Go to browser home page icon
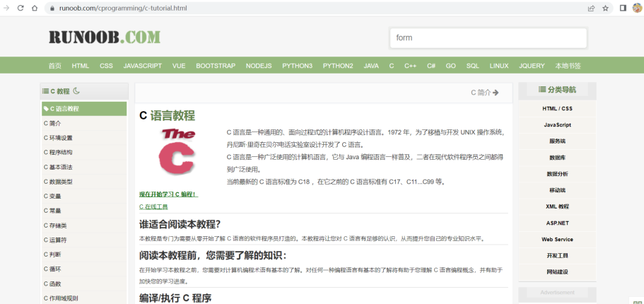Image resolution: width=644 pixels, height=304 pixels. (x=35, y=8)
